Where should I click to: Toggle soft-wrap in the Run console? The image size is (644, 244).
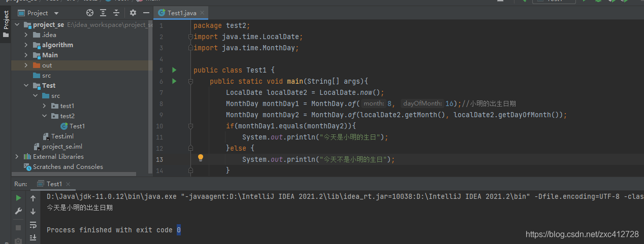pyautogui.click(x=33, y=225)
